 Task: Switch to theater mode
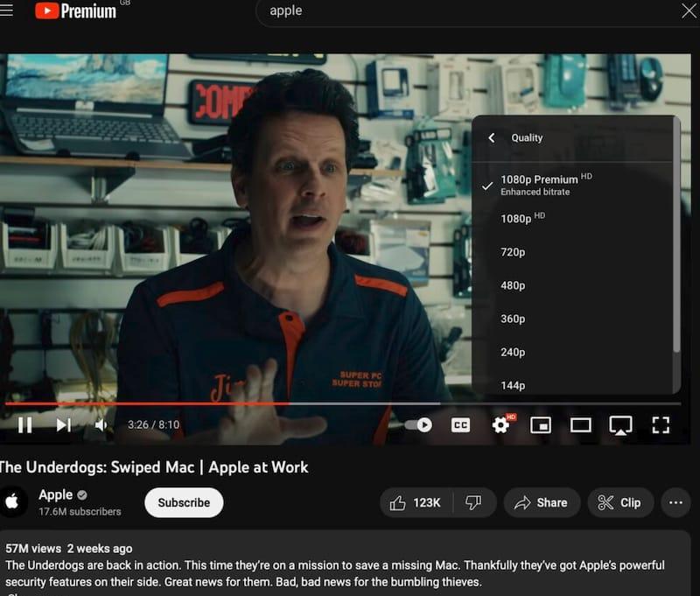tap(581, 425)
